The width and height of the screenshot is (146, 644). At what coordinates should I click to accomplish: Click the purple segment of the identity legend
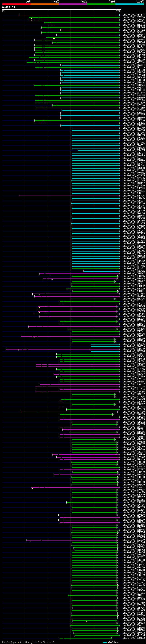coord(73,4)
